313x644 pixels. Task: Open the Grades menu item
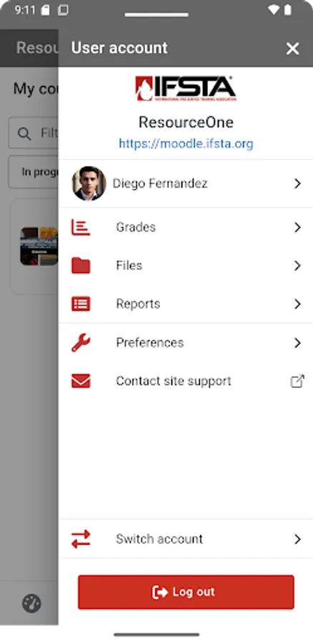click(186, 227)
